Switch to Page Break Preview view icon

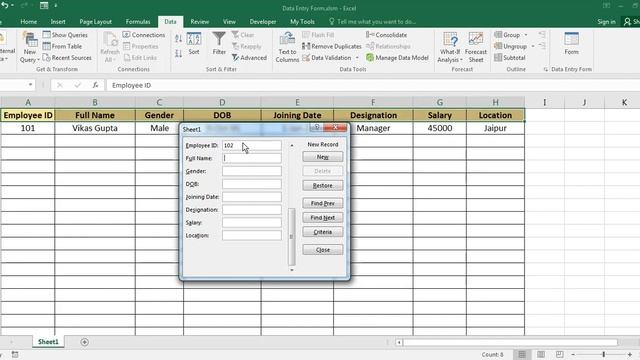coord(560,354)
